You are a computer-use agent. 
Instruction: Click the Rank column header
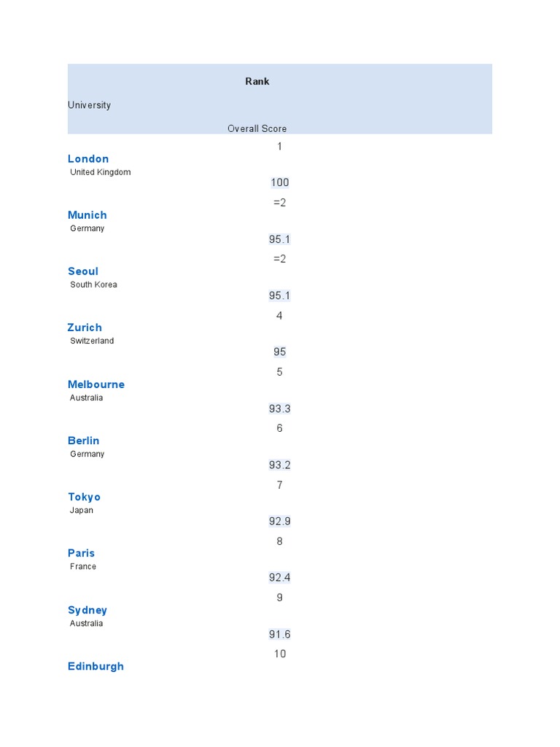[257, 82]
